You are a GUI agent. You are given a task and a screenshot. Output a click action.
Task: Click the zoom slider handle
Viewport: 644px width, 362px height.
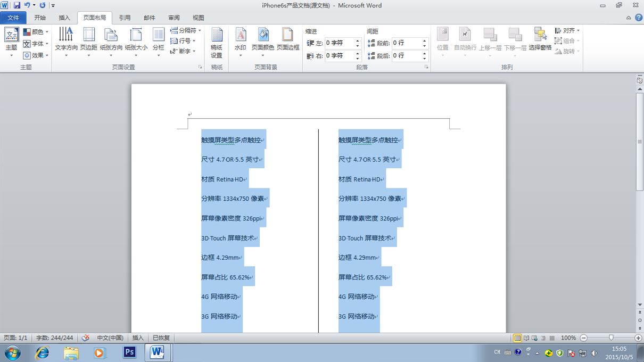[x=611, y=338]
